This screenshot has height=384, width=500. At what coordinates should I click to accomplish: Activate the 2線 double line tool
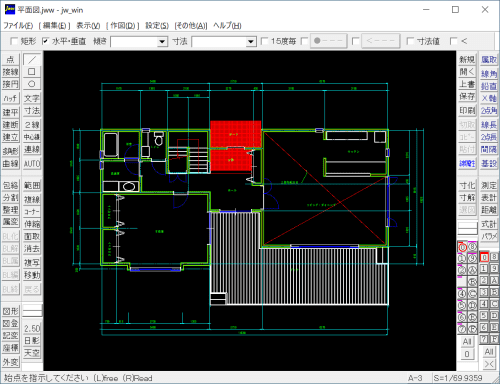tap(32, 125)
